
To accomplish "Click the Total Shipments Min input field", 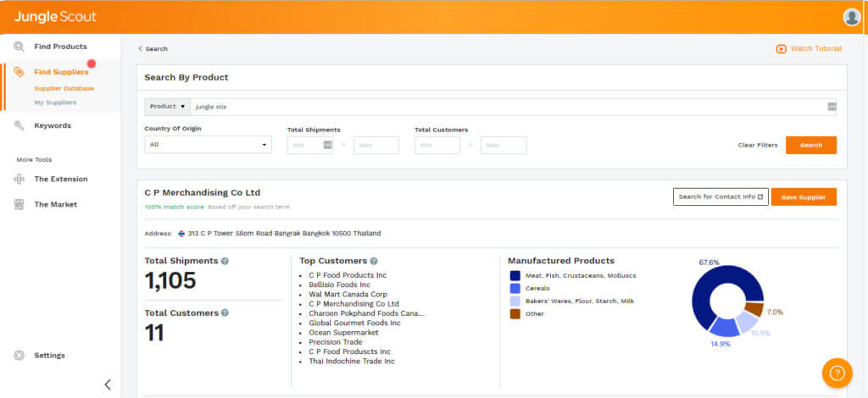I will click(305, 145).
